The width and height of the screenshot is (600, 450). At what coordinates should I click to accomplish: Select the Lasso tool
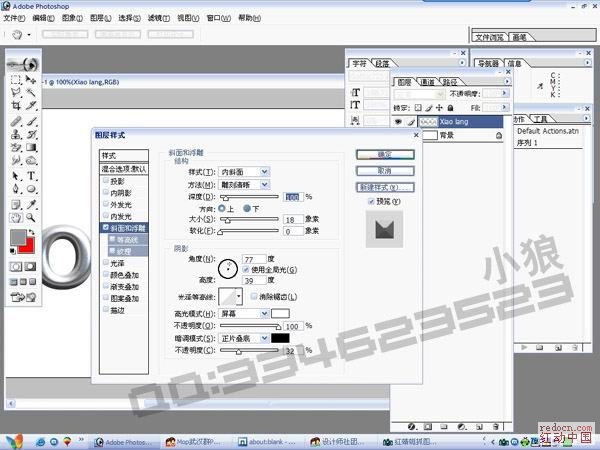click(x=15, y=92)
